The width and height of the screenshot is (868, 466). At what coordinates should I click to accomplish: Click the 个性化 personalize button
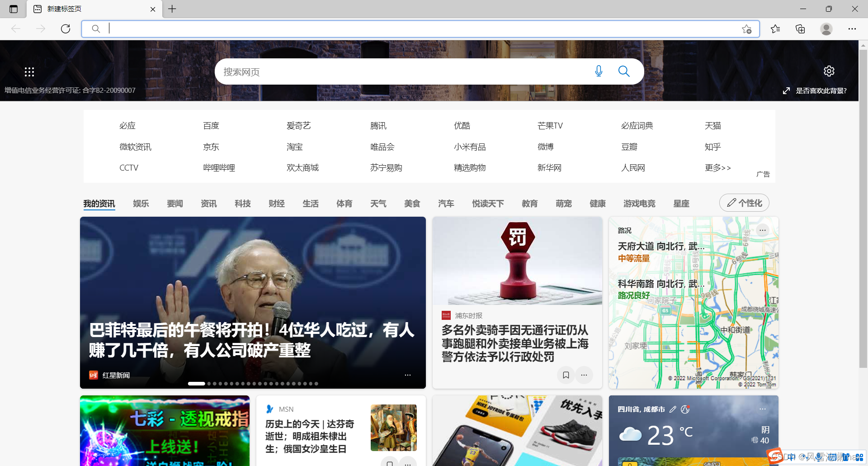[x=744, y=203]
